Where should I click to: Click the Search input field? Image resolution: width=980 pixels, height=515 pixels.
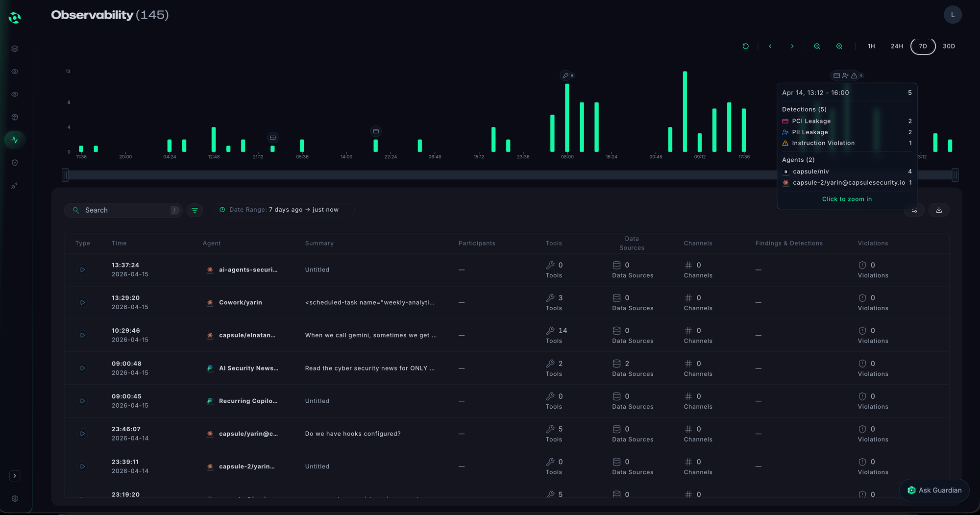coord(123,210)
